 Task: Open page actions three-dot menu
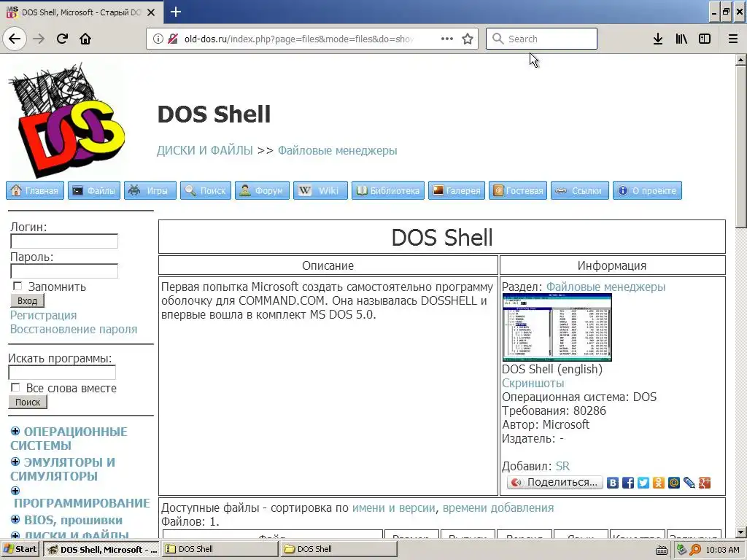(447, 39)
